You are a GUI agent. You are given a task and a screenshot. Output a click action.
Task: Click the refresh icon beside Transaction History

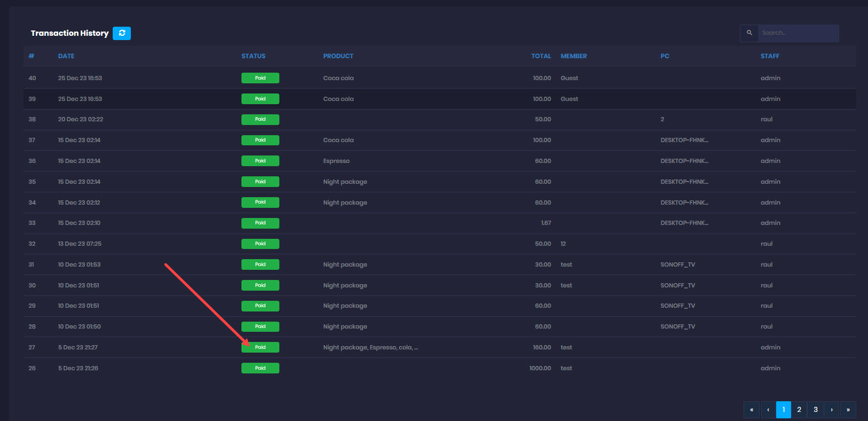(122, 33)
